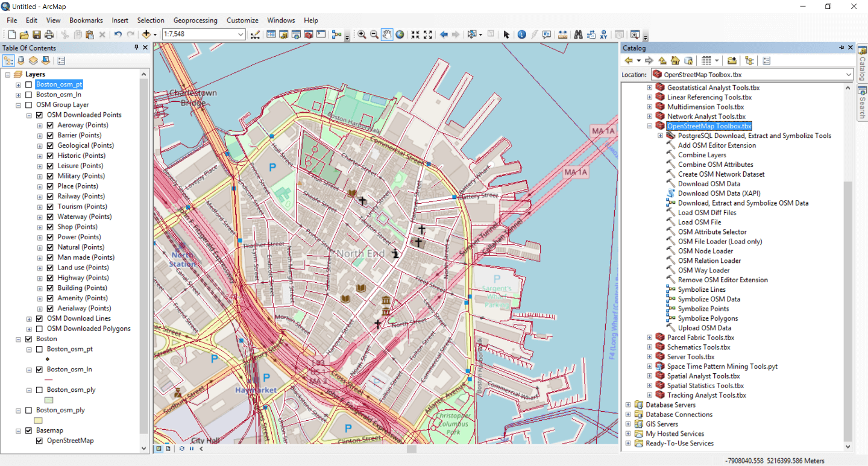Screen dimensions: 868x466
Task: Switch to List By Source view
Action: pyautogui.click(x=21, y=61)
